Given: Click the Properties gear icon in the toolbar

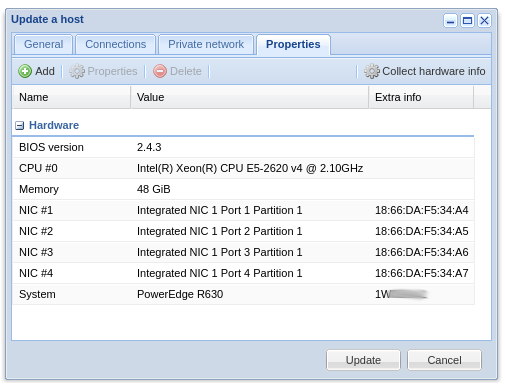Looking at the screenshot, I should coord(77,71).
